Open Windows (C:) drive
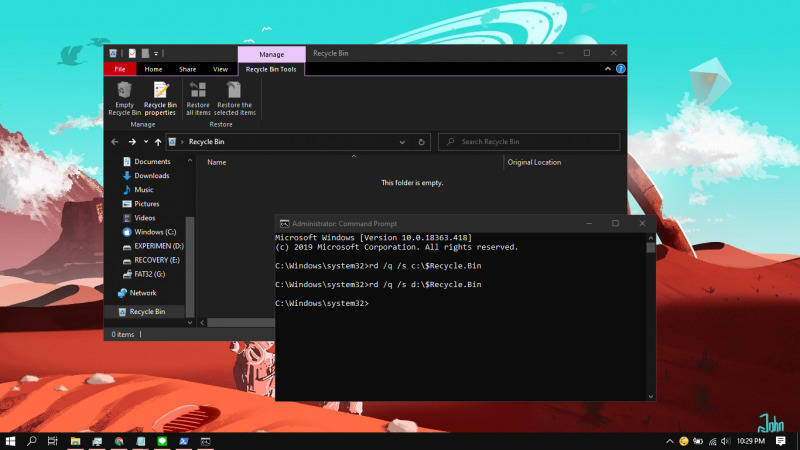Screen dimensions: 800x450 coord(149,232)
